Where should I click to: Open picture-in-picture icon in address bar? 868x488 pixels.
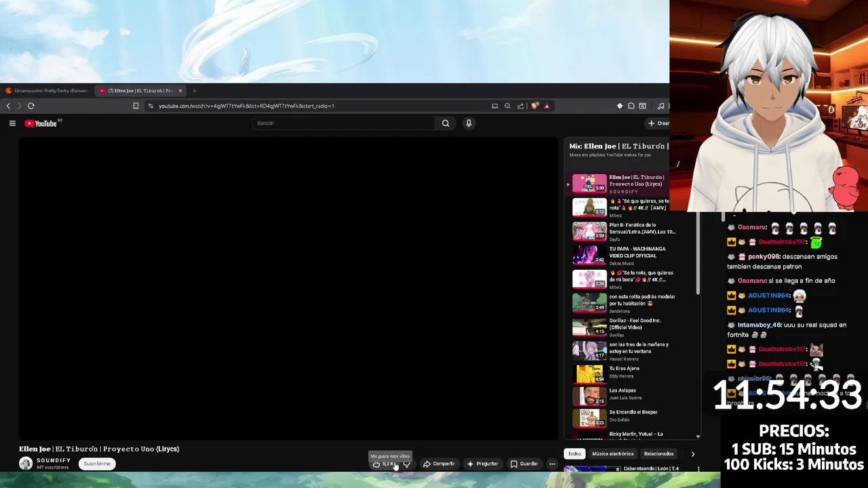click(x=494, y=106)
